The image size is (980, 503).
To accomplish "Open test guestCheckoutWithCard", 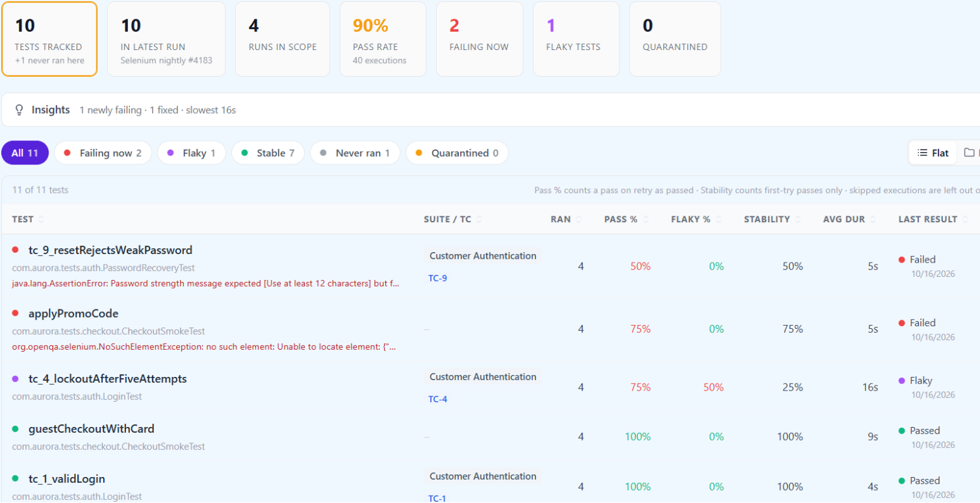I will [92, 429].
